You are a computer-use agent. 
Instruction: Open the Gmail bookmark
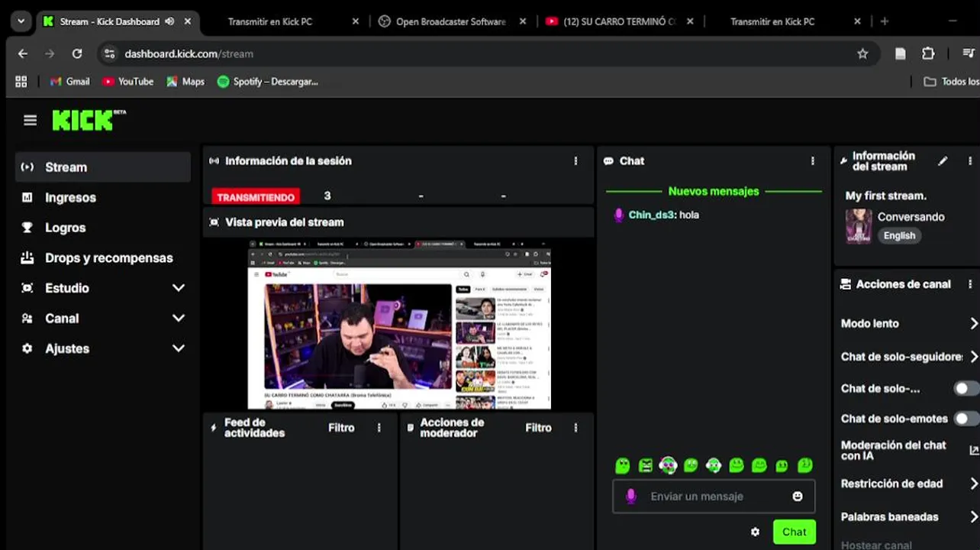(69, 82)
